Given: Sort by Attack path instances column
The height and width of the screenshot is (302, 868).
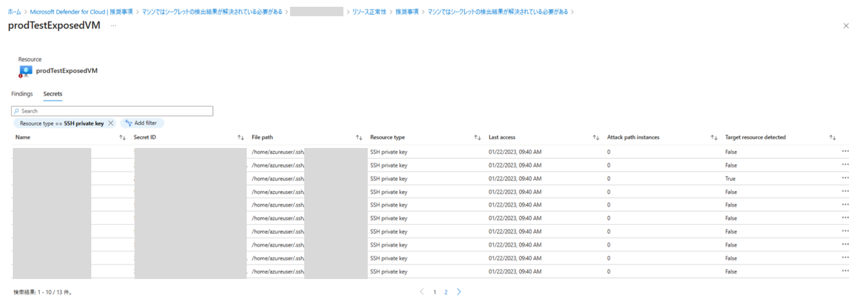Looking at the screenshot, I should [714, 137].
